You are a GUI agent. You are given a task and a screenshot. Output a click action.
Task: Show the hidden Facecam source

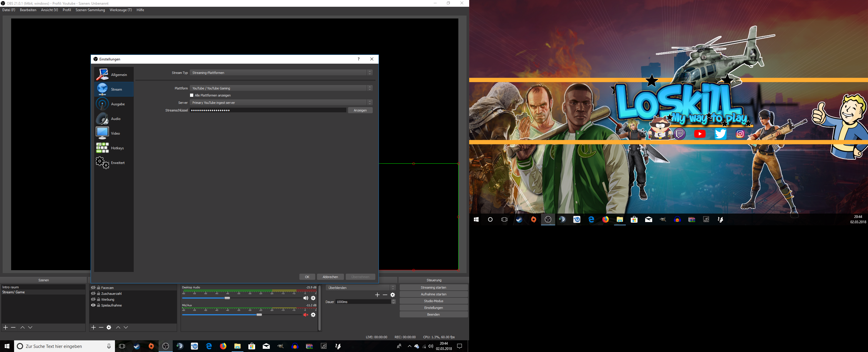tap(93, 287)
